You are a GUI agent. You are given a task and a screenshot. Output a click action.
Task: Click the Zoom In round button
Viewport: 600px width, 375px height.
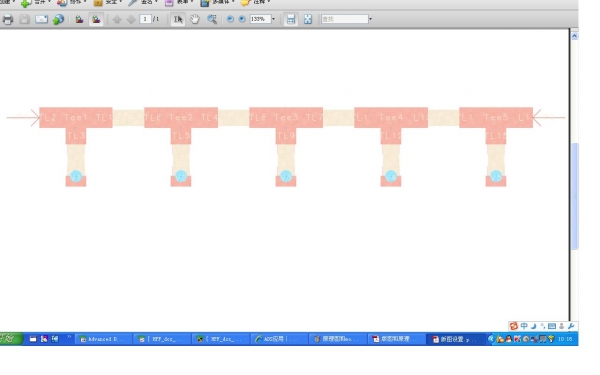(242, 19)
